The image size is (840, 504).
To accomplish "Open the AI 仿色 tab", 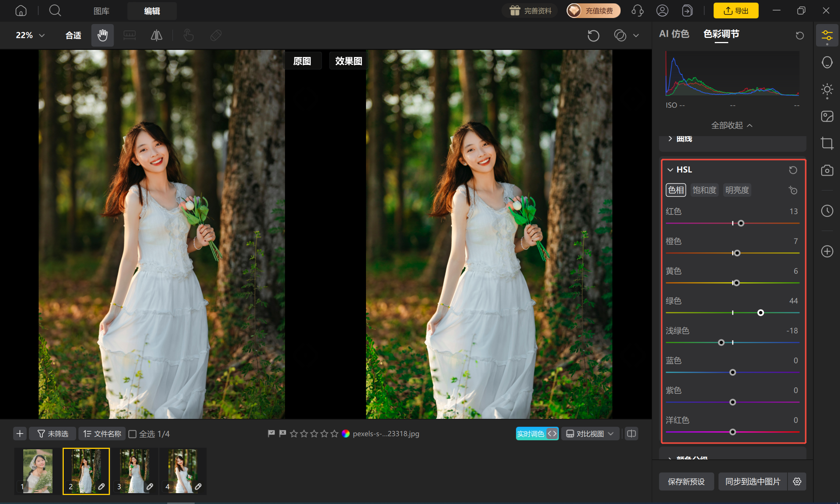I will pyautogui.click(x=674, y=34).
